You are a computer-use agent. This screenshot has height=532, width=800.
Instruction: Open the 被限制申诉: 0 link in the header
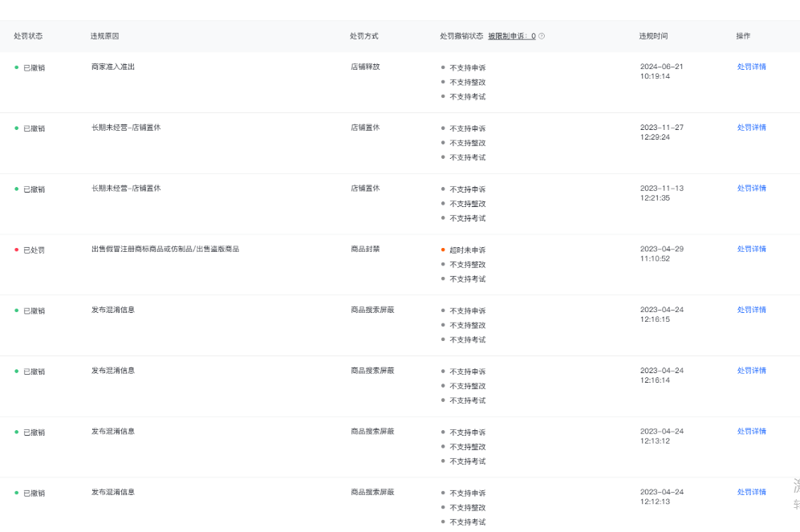click(x=511, y=36)
